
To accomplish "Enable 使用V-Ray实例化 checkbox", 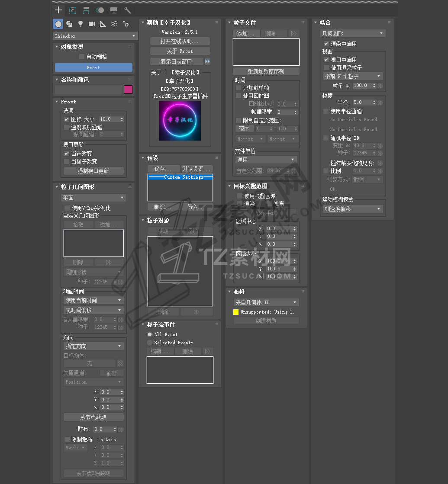I will (x=67, y=208).
